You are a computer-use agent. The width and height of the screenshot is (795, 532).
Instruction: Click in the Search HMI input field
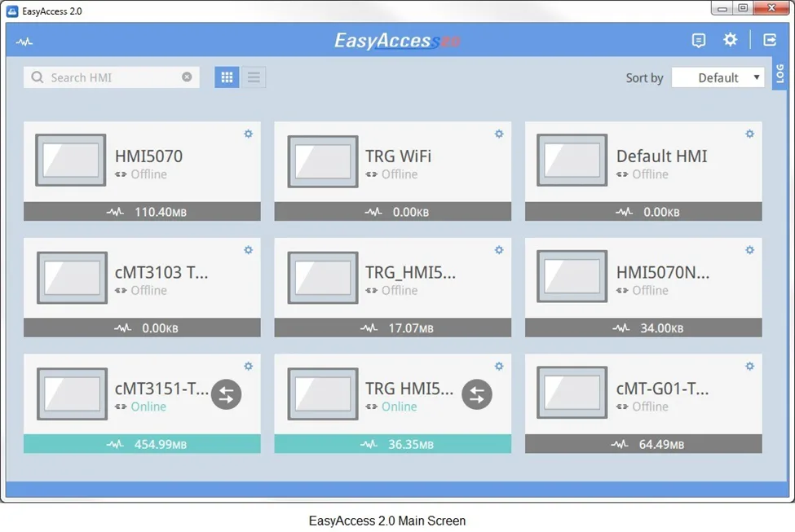click(x=112, y=77)
